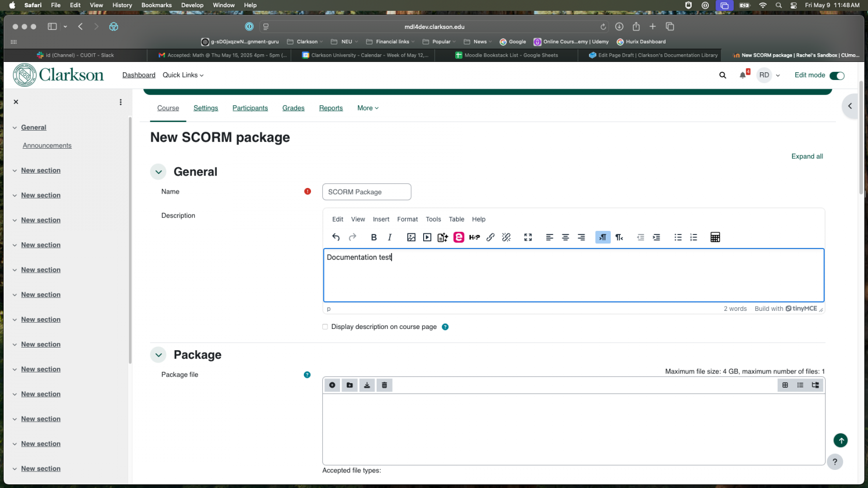Click the Undo icon in description editor
Image resolution: width=868 pixels, height=488 pixels.
click(x=336, y=237)
